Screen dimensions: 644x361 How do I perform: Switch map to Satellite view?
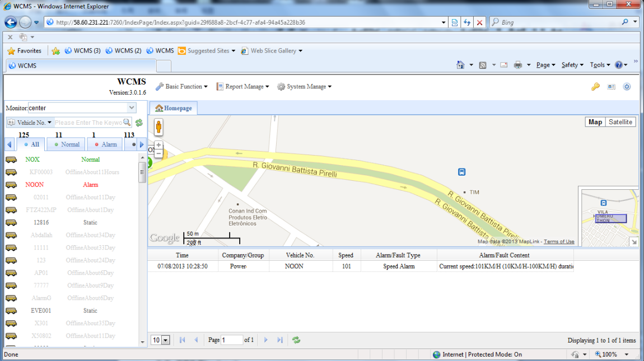620,122
